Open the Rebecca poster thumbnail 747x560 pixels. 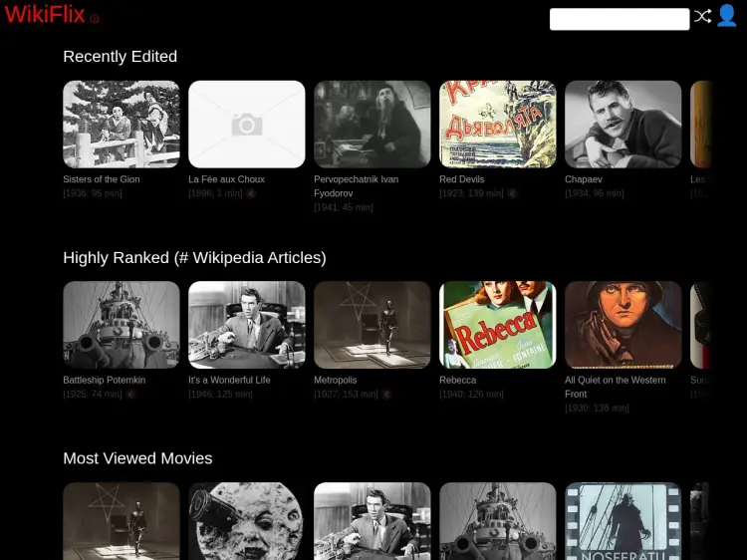[x=497, y=325]
